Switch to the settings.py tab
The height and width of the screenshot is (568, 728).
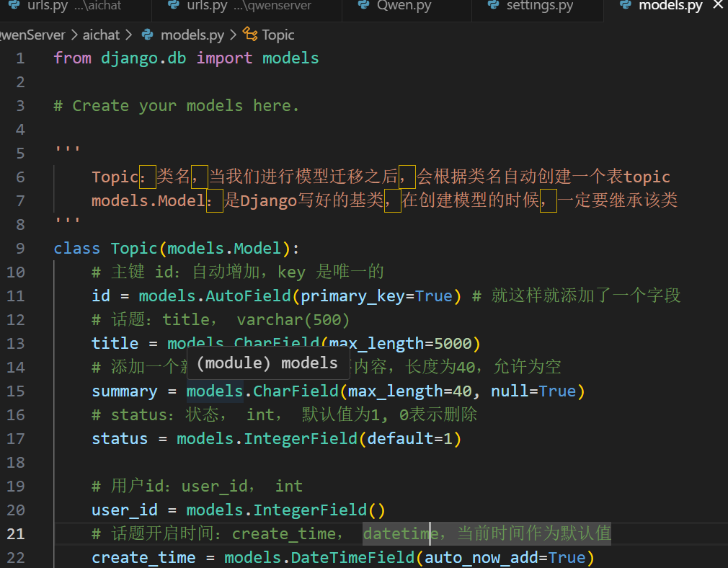[x=539, y=6]
